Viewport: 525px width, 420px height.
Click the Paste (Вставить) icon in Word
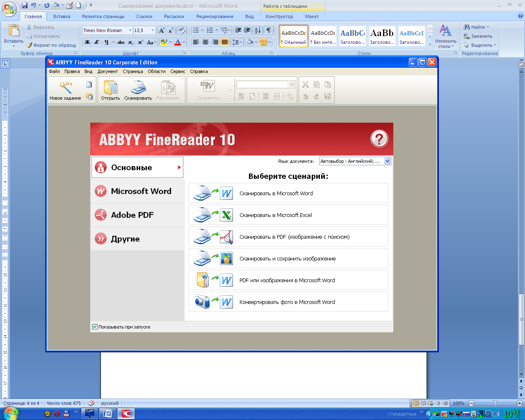click(14, 31)
